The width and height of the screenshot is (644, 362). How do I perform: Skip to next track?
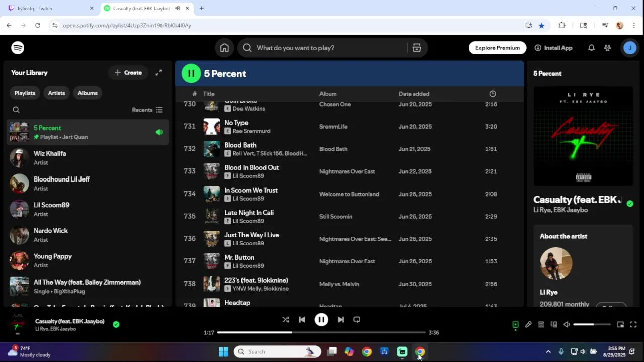click(341, 319)
